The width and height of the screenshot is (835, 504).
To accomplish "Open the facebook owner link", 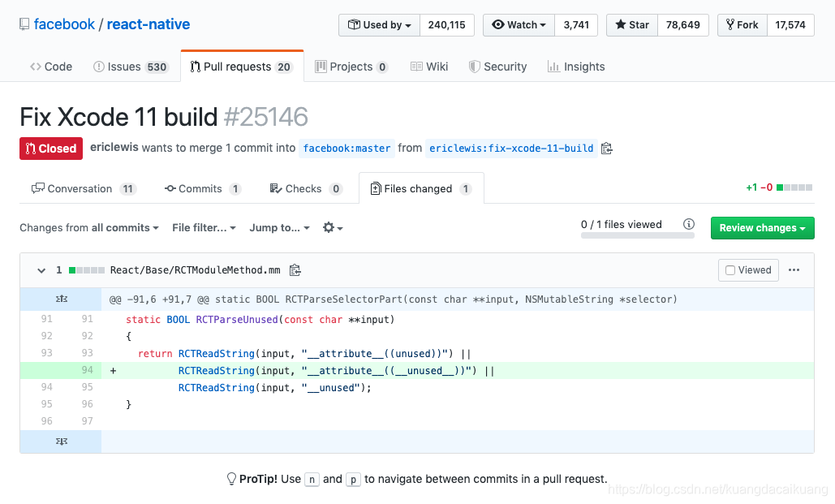I will click(64, 24).
